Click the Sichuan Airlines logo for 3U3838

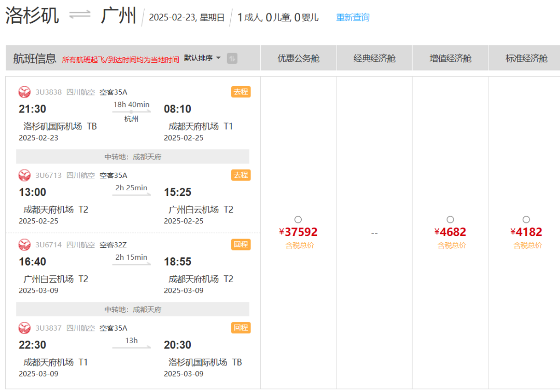[x=24, y=92]
